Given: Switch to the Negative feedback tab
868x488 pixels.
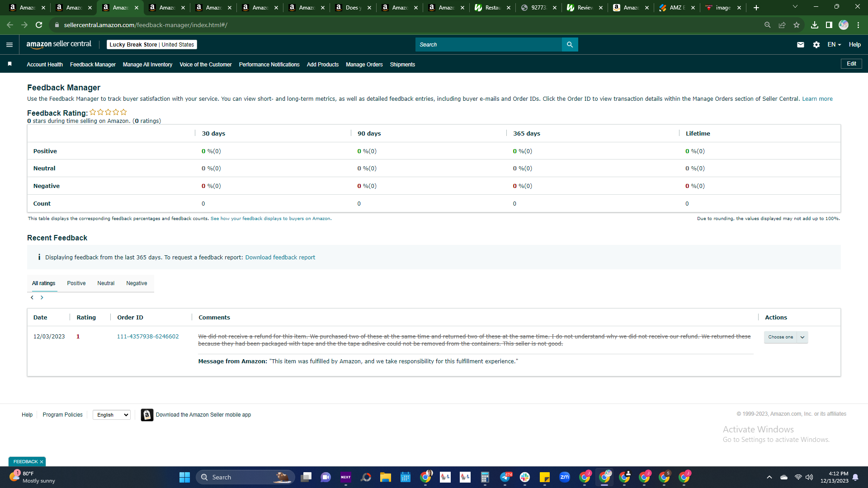Looking at the screenshot, I should coord(137,283).
